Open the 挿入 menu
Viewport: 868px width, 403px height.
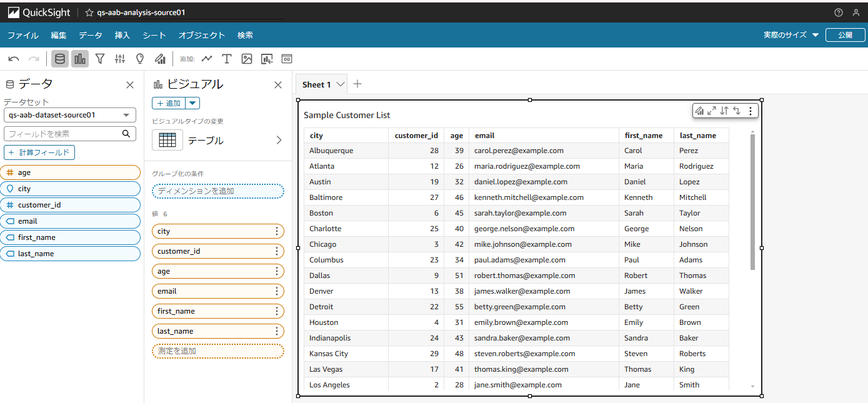click(122, 35)
